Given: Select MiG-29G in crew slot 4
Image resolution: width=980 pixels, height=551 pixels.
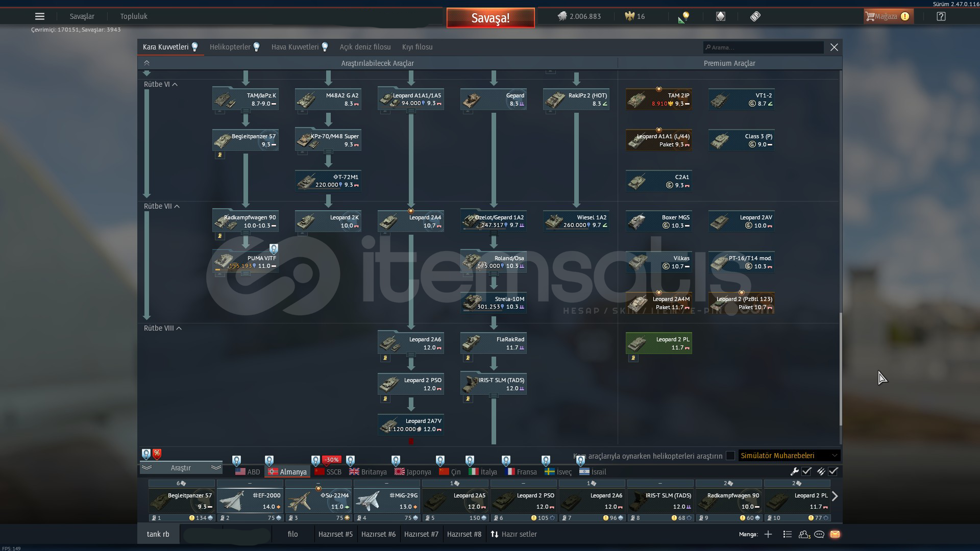Looking at the screenshot, I should click(386, 500).
